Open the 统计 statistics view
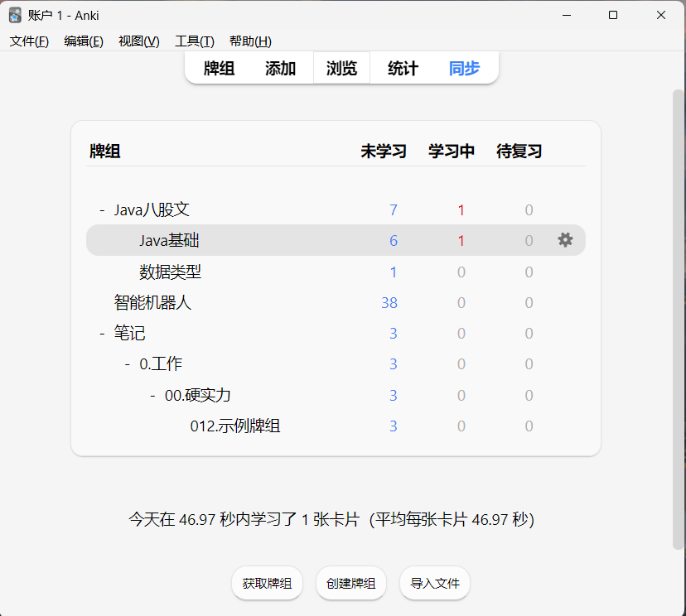The height and width of the screenshot is (616, 686). click(x=403, y=68)
